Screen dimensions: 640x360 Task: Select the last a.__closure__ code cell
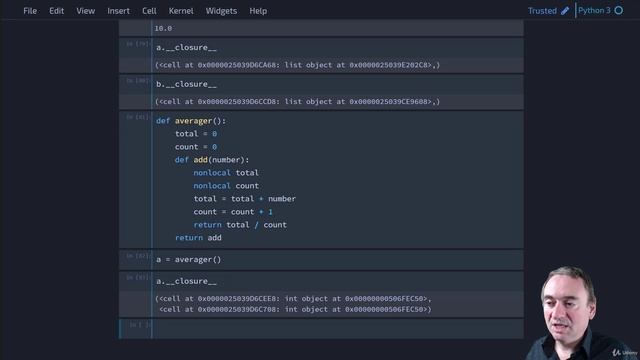pyautogui.click(x=338, y=281)
